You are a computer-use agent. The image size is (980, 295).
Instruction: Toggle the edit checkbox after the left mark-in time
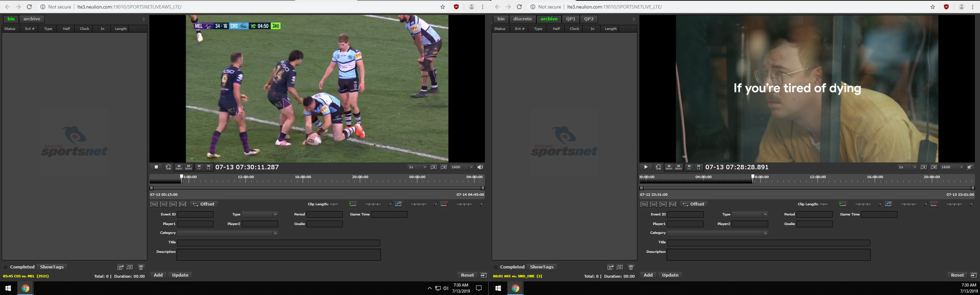click(x=390, y=205)
